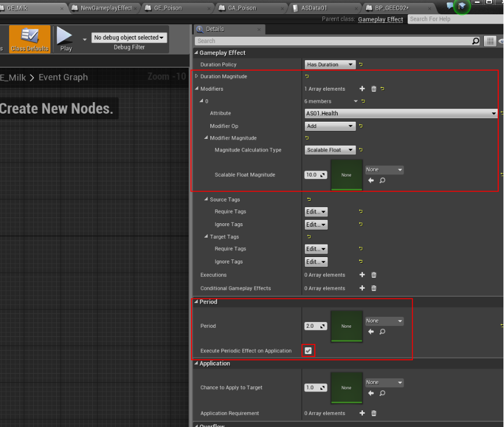This screenshot has height=427, width=504.
Task: Expand the Duration Magnitude property
Action: (x=197, y=76)
